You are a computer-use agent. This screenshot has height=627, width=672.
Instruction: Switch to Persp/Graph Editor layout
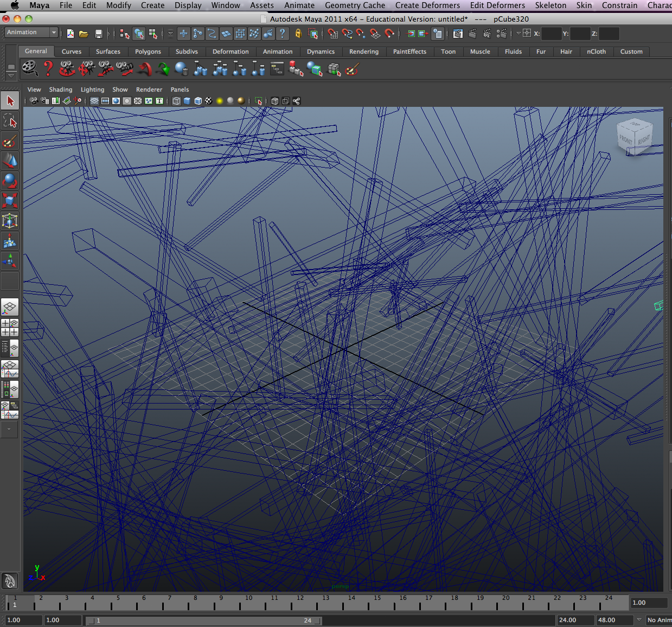tap(10, 369)
